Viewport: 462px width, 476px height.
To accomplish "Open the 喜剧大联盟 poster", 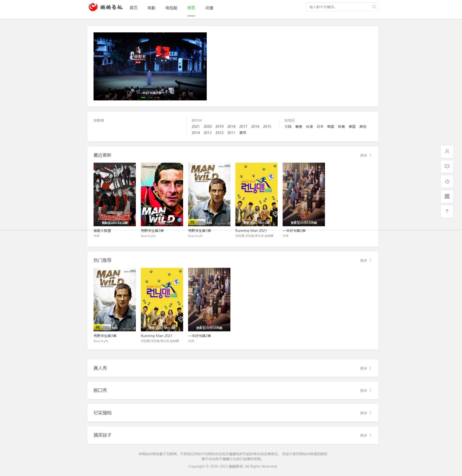I will pyautogui.click(x=114, y=194).
